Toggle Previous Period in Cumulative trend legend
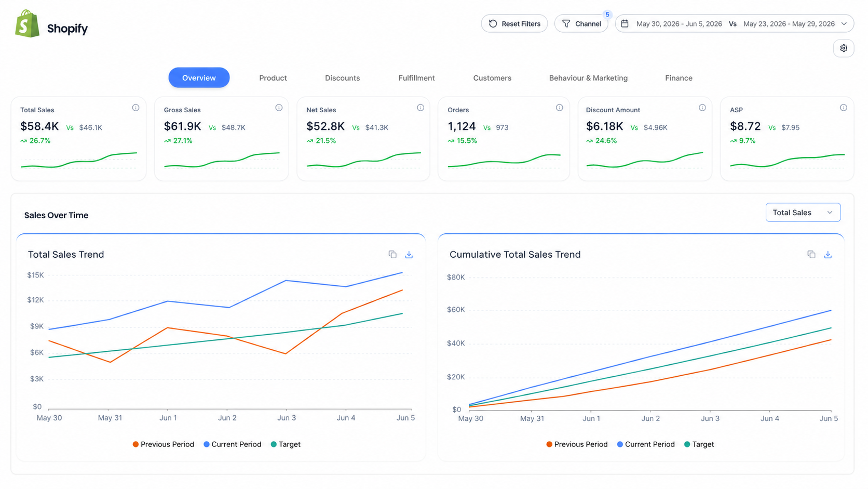The image size is (868, 489). (577, 444)
